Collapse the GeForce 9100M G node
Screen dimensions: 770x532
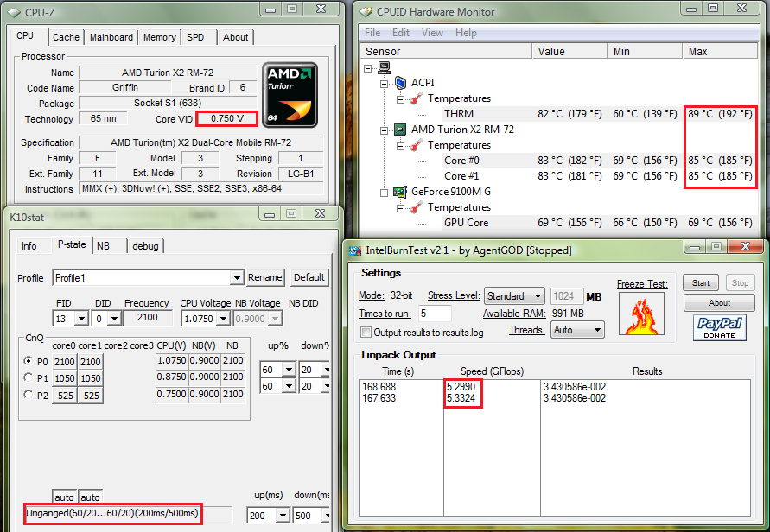pyautogui.click(x=384, y=193)
